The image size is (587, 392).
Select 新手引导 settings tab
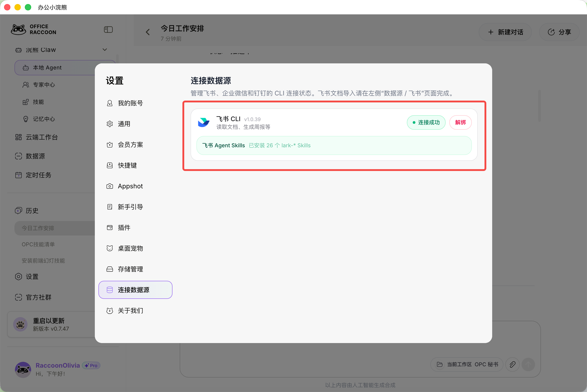point(135,207)
